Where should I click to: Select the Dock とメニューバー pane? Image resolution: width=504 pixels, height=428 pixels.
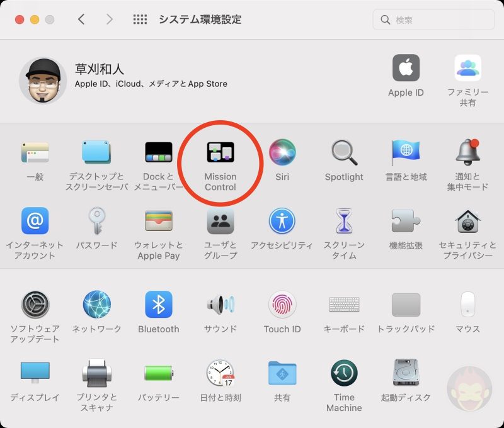point(157,152)
